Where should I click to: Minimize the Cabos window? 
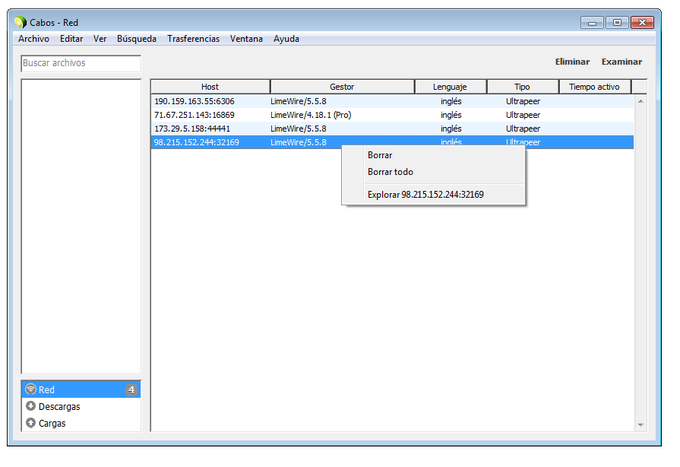pos(592,23)
